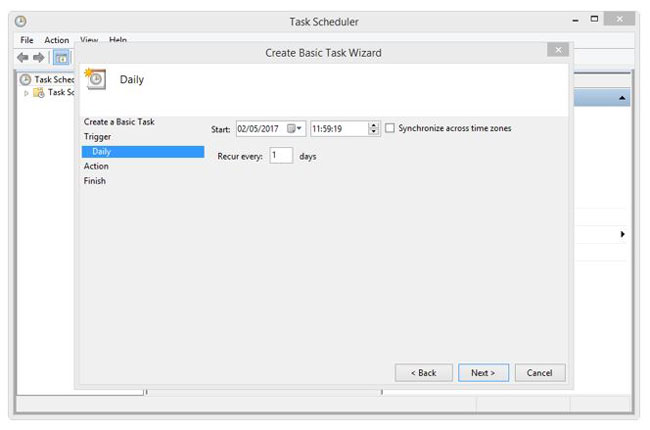Click the Next button
Viewport: 650px width, 430px height.
[483, 373]
